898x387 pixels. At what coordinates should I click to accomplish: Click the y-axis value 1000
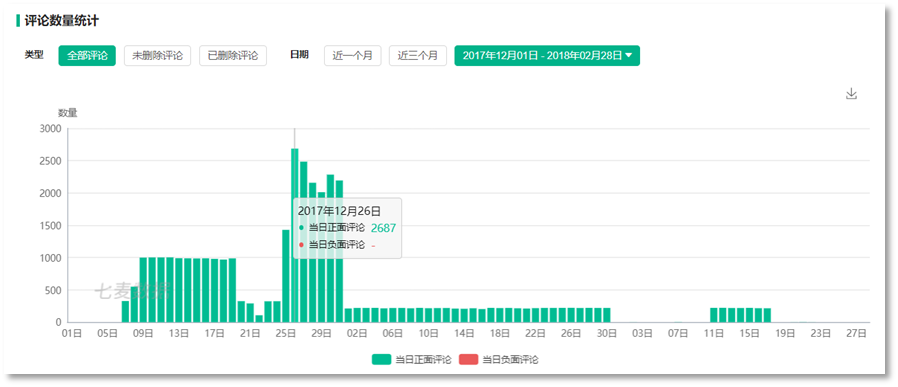click(50, 258)
